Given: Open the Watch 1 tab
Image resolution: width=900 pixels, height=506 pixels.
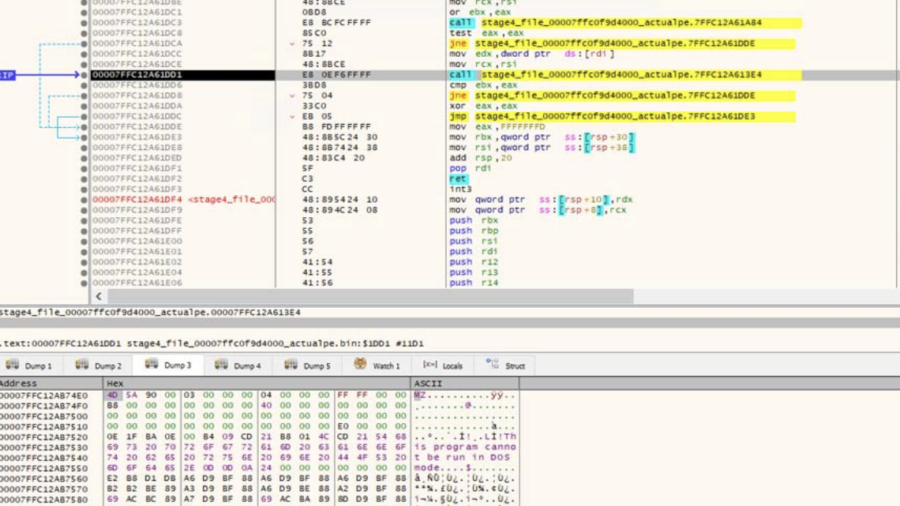Looking at the screenshot, I should (x=377, y=365).
